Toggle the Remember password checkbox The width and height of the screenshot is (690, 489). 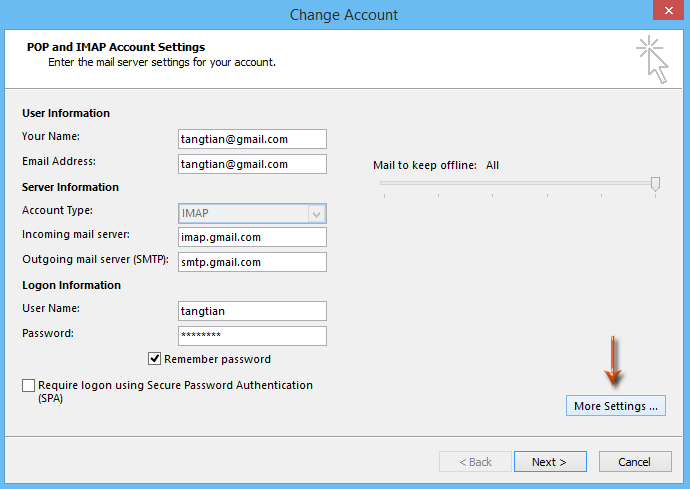pyautogui.click(x=154, y=359)
